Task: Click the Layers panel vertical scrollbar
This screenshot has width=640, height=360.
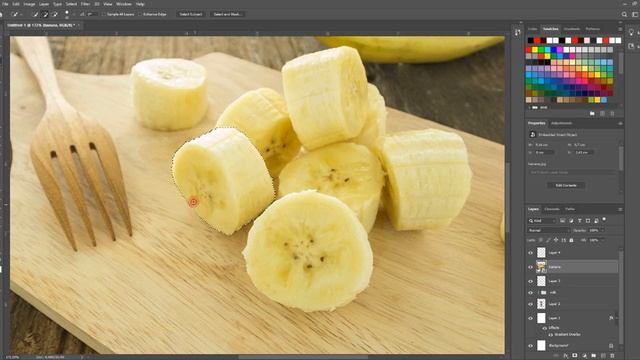Action: (x=621, y=298)
